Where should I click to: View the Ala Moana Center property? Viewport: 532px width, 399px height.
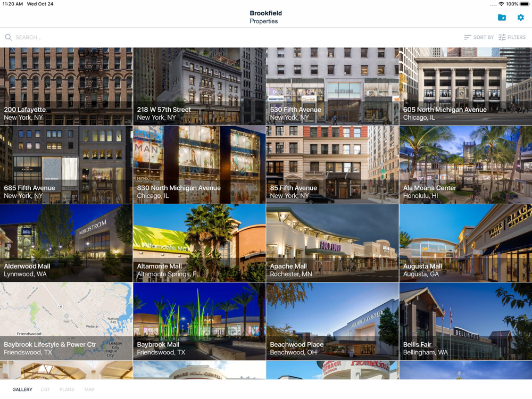[x=466, y=165]
